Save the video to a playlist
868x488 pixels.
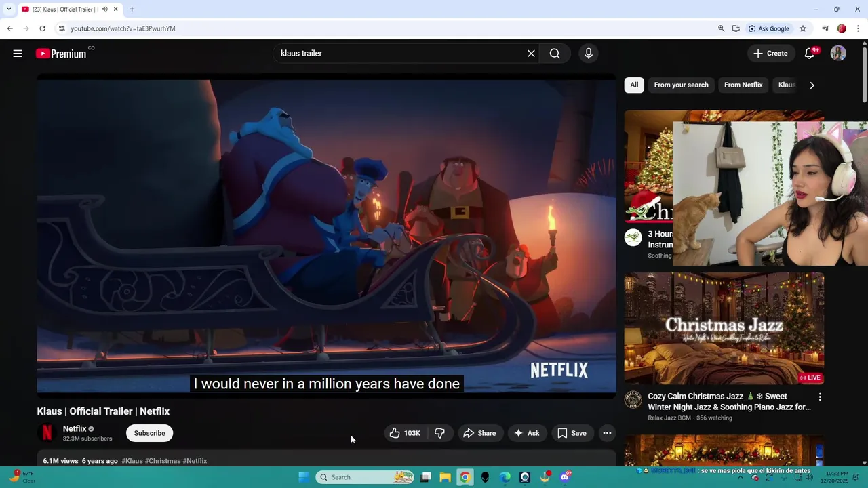coord(572,433)
